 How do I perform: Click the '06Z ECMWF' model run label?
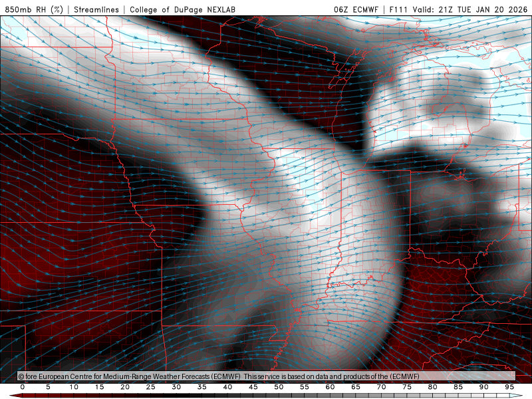(356, 9)
